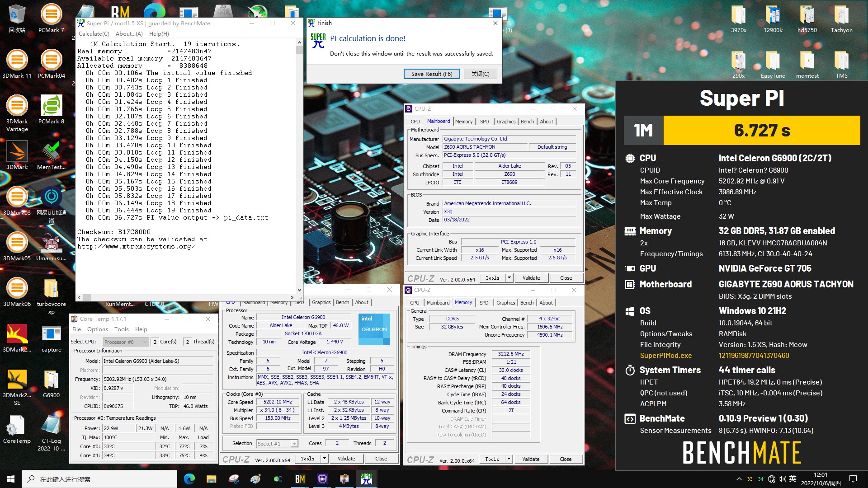The width and height of the screenshot is (868, 488).
Task: Open the TM5 folder
Action: [x=841, y=64]
